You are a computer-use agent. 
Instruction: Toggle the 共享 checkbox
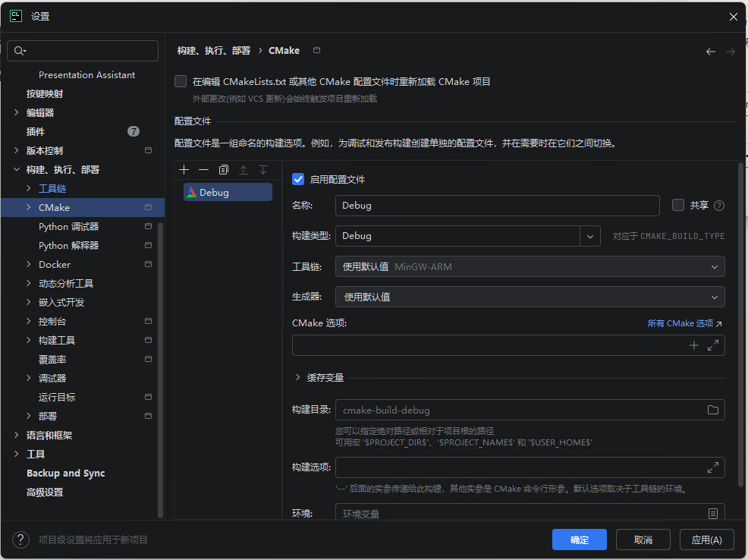pyautogui.click(x=678, y=205)
